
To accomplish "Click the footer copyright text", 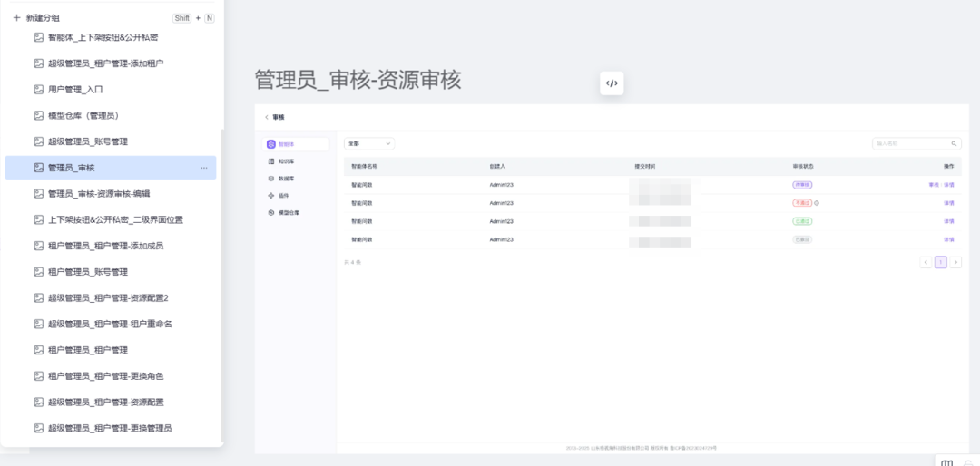I will click(x=642, y=449).
